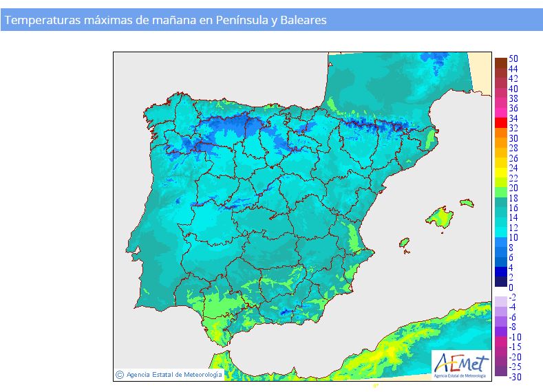Click the red legend swatch at 34
543x392 pixels.
[500, 122]
